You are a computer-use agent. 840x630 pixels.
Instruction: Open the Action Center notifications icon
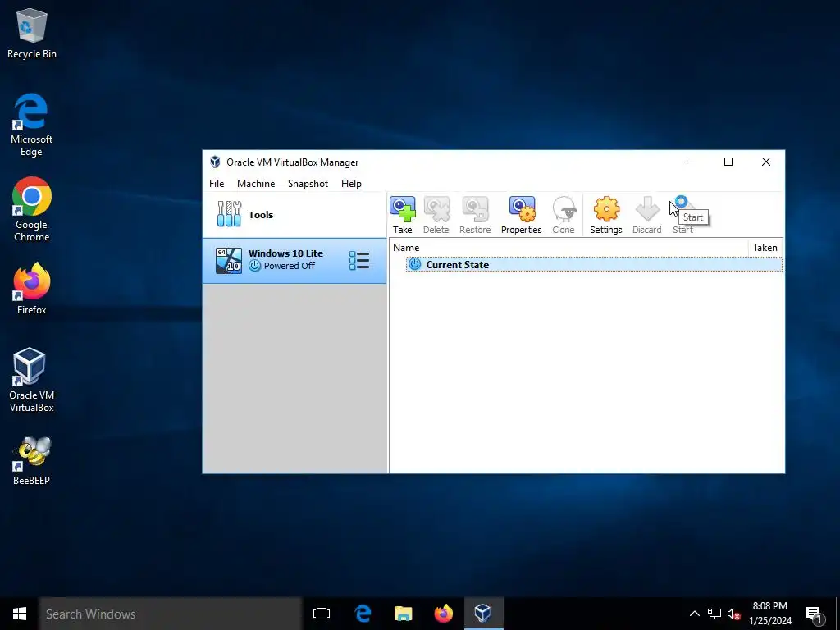click(815, 614)
